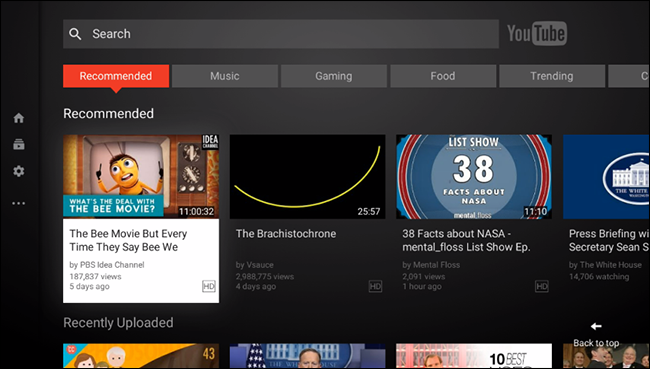Open the Home sidebar icon
This screenshot has width=650, height=369.
pyautogui.click(x=19, y=118)
